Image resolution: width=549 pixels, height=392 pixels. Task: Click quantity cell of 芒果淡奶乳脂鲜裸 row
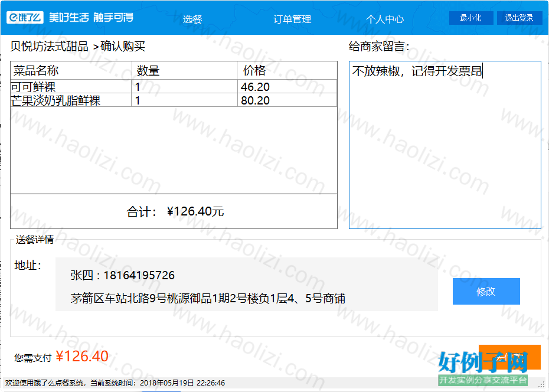(185, 100)
